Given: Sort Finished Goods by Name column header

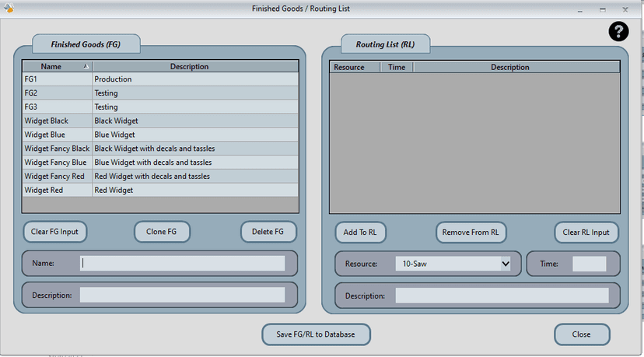Looking at the screenshot, I should click(x=56, y=67).
